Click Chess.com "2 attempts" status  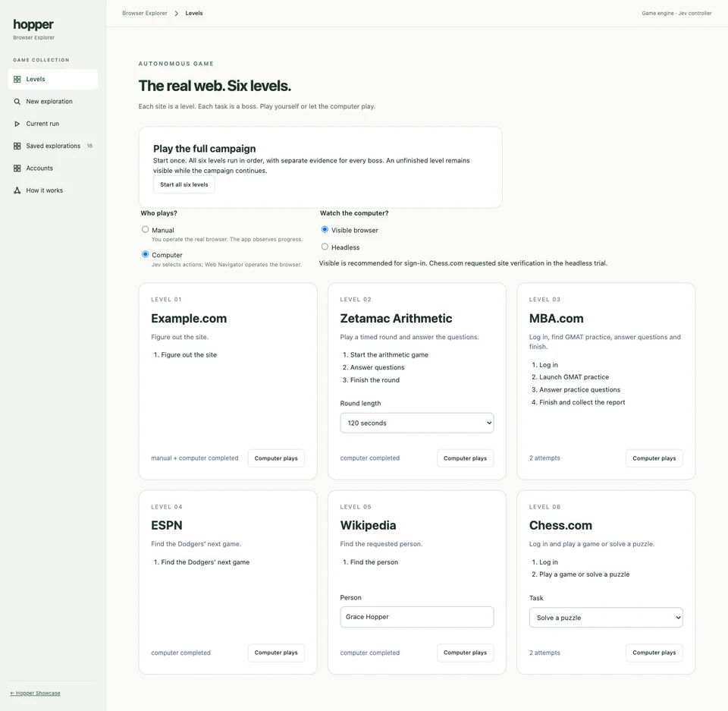pos(544,653)
